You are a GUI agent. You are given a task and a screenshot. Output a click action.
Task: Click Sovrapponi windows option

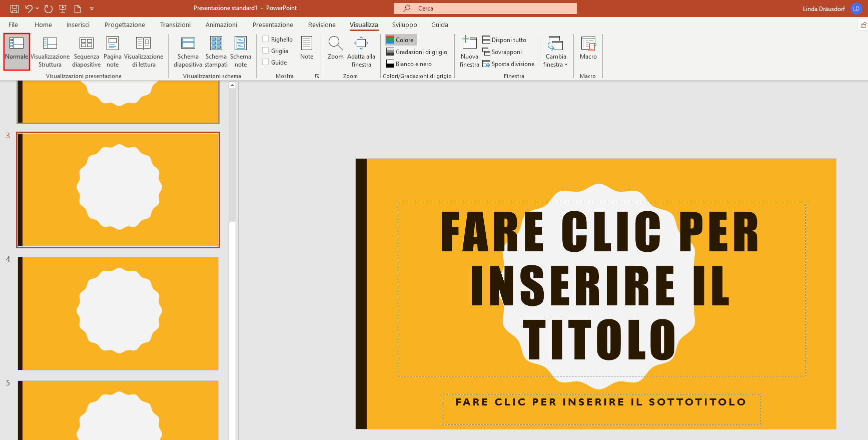click(x=502, y=52)
